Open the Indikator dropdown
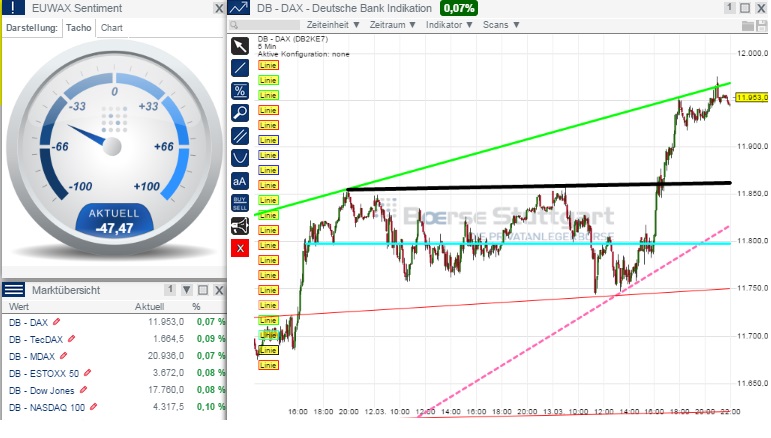Image resolution: width=771 pixels, height=438 pixels. click(x=449, y=25)
